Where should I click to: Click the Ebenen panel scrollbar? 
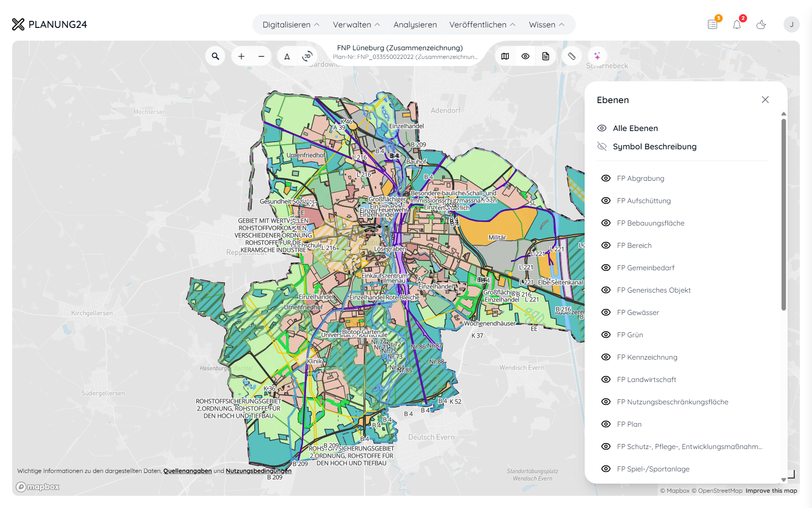pyautogui.click(x=784, y=214)
